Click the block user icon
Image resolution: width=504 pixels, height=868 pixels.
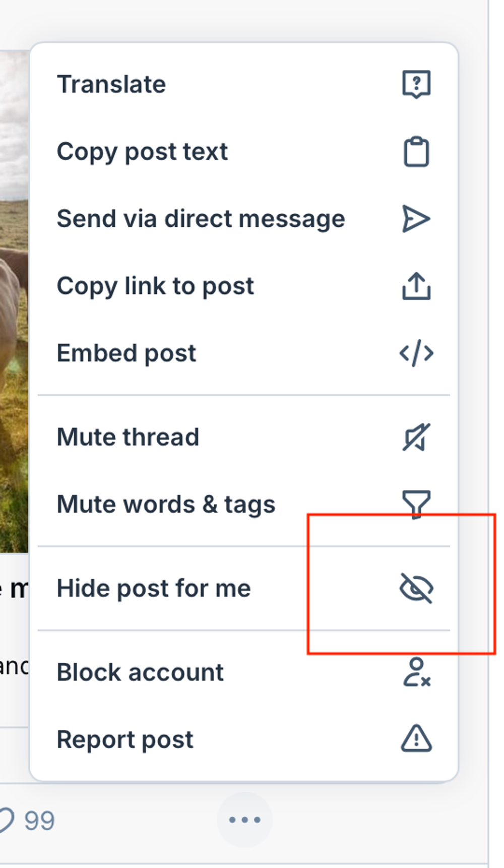click(x=416, y=672)
